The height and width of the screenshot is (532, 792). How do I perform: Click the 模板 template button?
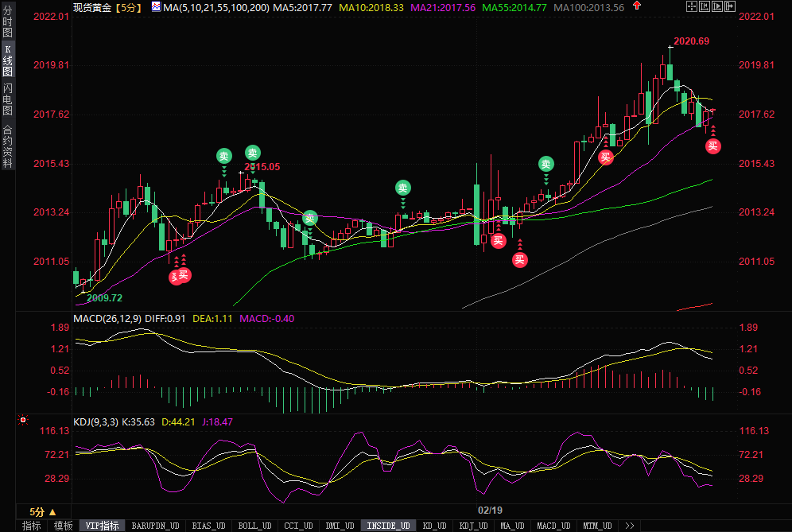(x=63, y=526)
